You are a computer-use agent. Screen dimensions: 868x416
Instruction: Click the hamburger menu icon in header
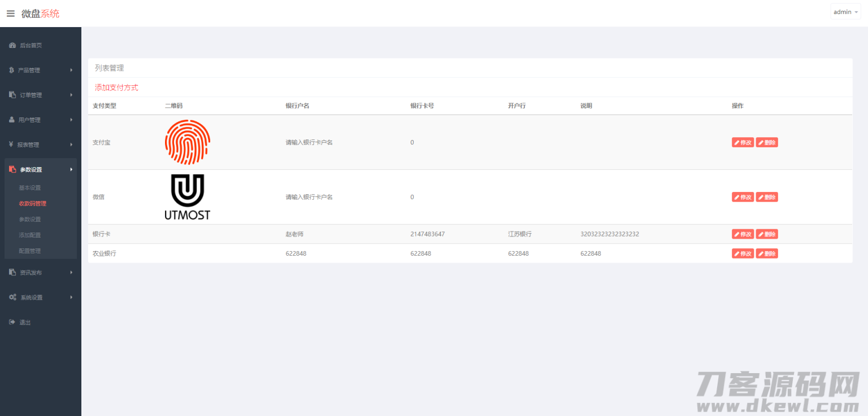click(11, 14)
